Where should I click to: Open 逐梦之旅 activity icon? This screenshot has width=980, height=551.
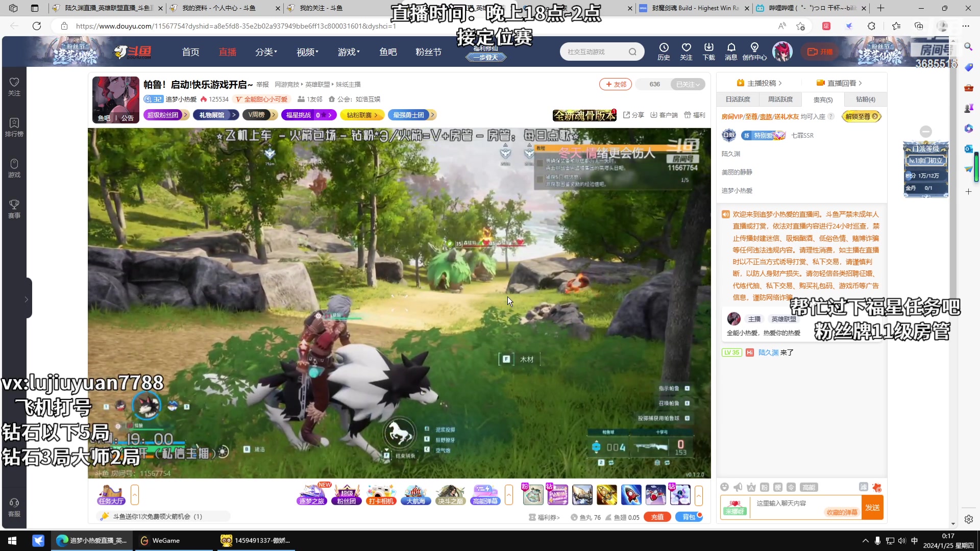(311, 494)
